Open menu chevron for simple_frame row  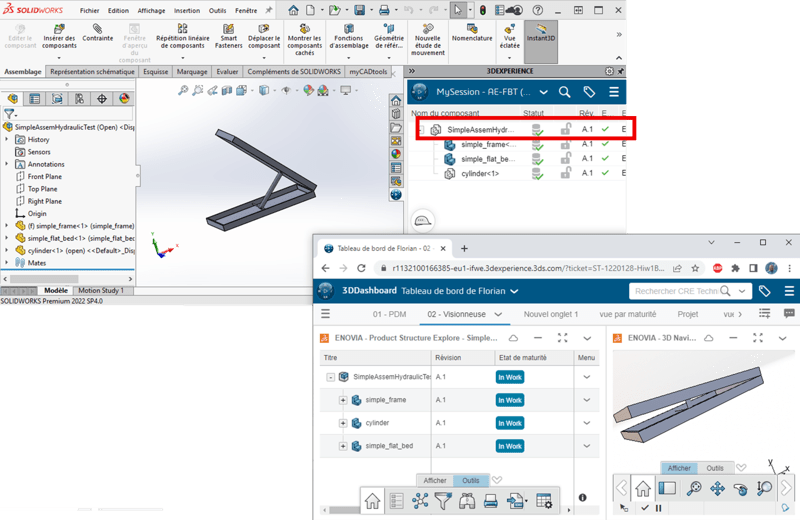tap(587, 400)
